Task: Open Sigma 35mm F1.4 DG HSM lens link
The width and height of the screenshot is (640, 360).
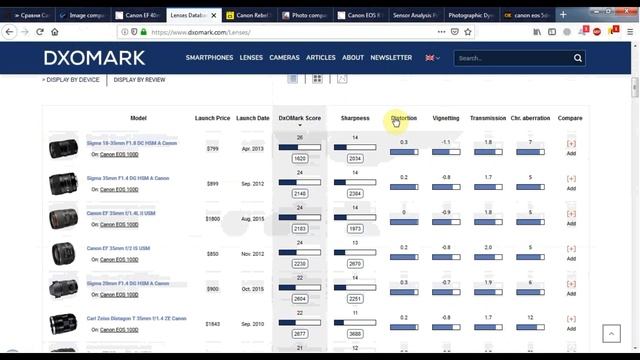Action: [128, 178]
